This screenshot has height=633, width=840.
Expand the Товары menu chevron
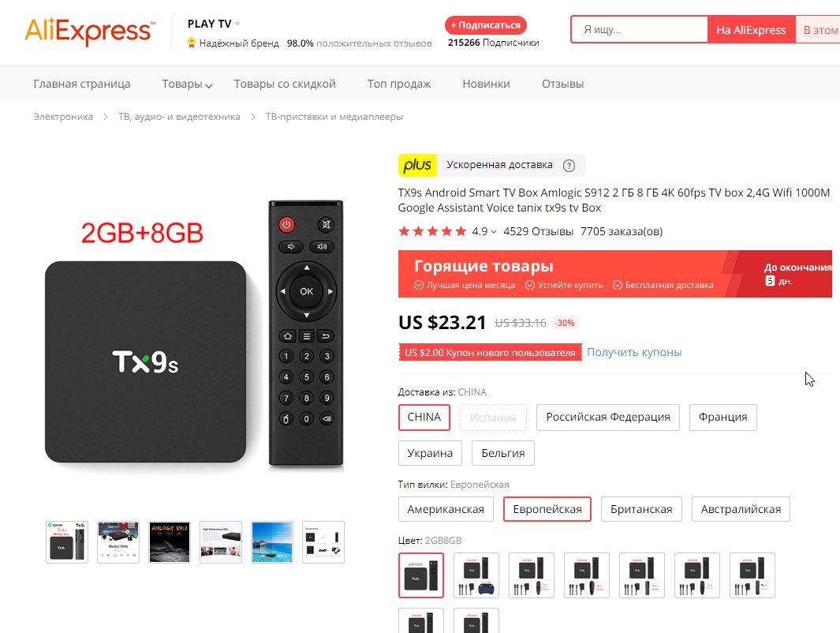[209, 85]
